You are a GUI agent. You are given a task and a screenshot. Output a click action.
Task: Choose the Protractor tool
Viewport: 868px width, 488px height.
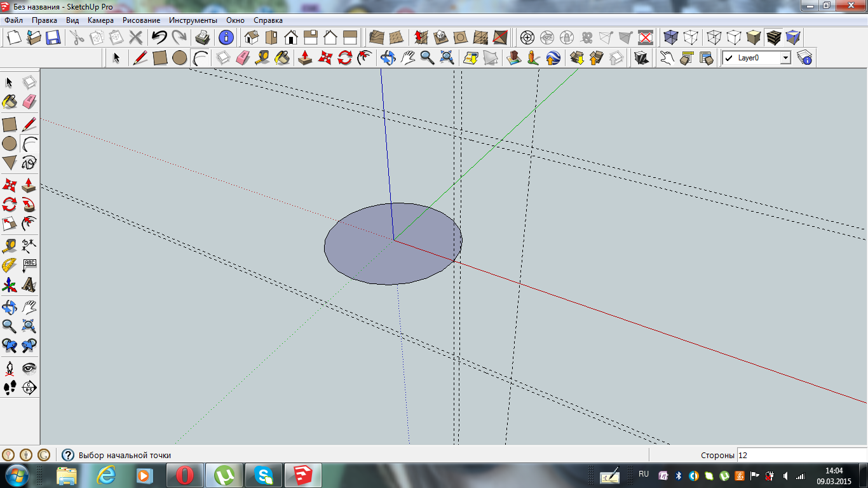[x=10, y=265]
